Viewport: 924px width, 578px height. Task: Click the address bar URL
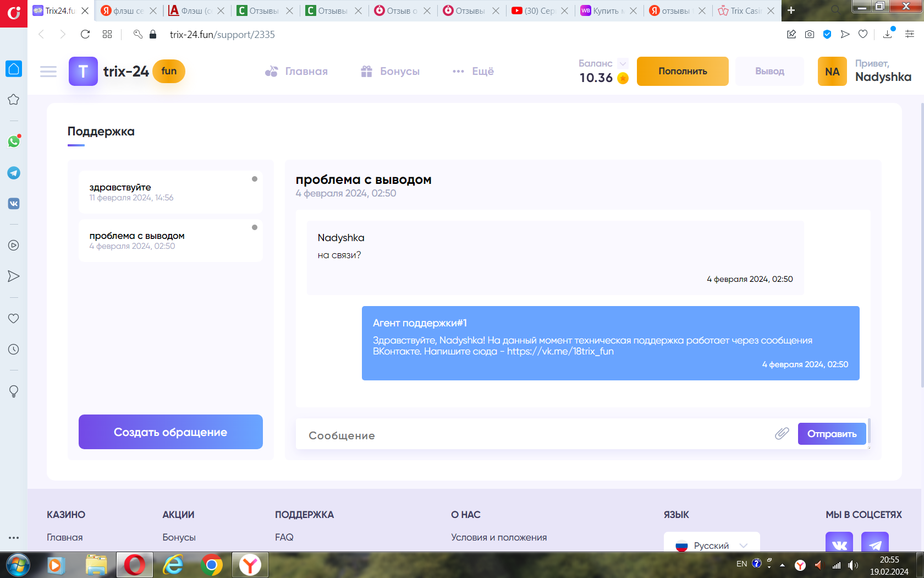point(222,34)
